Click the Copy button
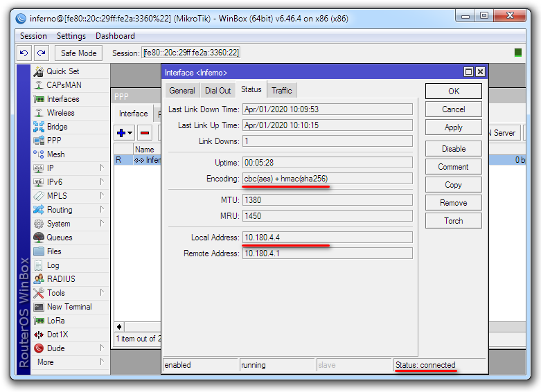 tap(453, 185)
